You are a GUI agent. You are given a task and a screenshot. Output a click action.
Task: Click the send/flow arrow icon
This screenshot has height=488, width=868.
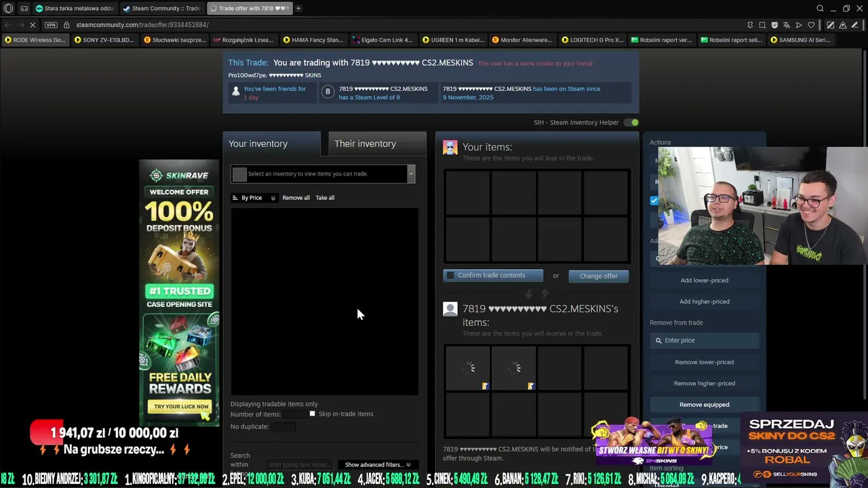point(799,25)
